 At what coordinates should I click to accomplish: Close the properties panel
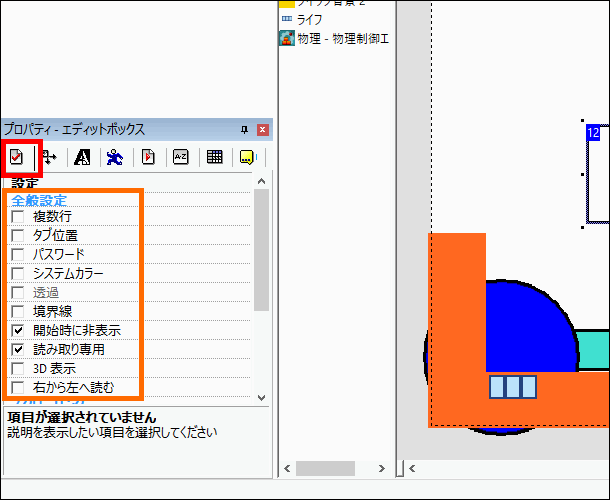(x=263, y=130)
